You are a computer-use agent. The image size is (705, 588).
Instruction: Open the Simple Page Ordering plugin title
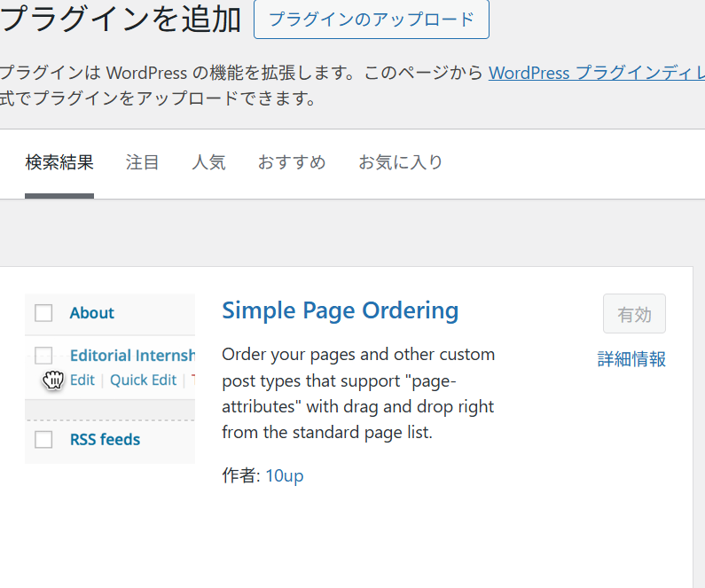coord(340,310)
